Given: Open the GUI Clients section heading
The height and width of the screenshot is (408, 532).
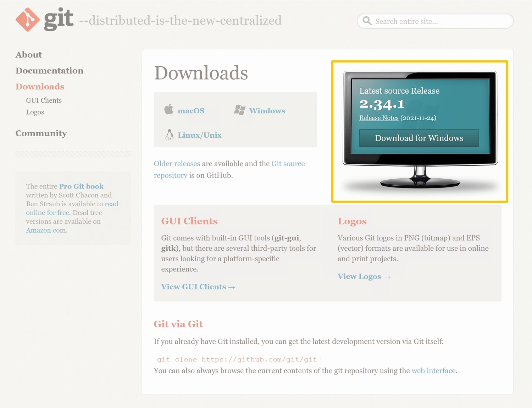Looking at the screenshot, I should 189,221.
